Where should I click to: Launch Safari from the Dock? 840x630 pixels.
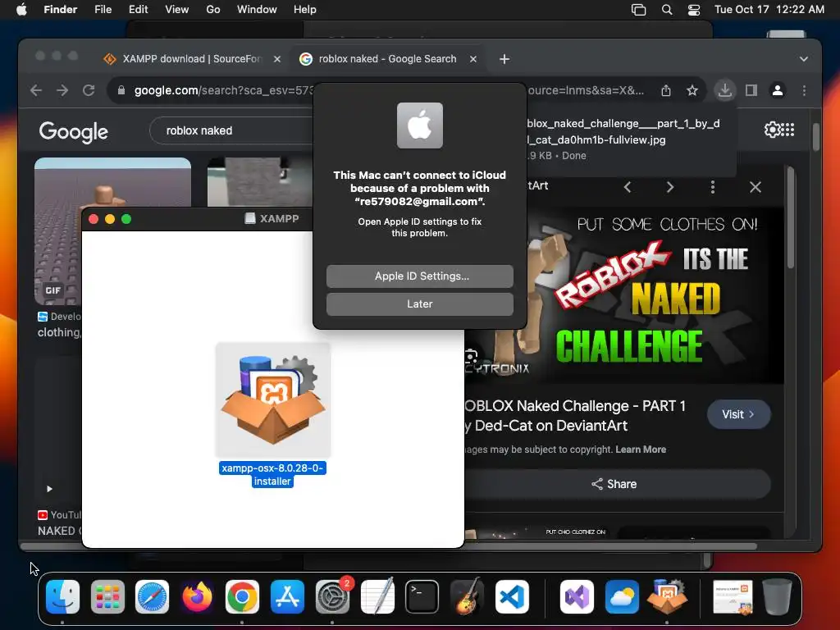click(x=152, y=596)
